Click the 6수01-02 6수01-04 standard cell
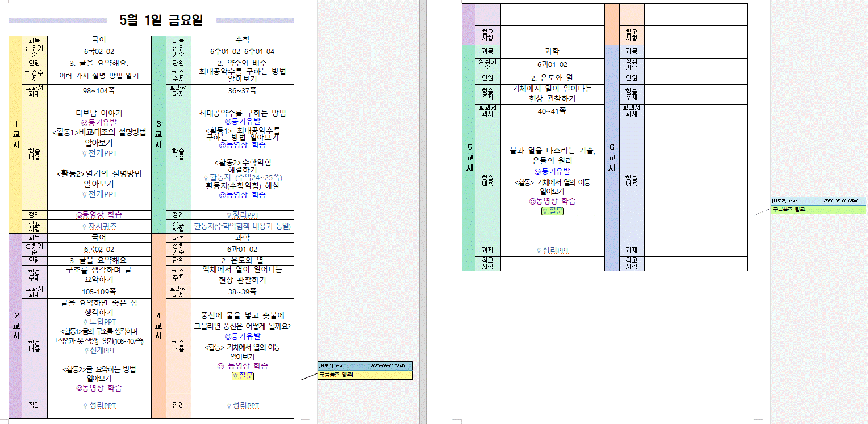The image size is (868, 424). (x=243, y=52)
